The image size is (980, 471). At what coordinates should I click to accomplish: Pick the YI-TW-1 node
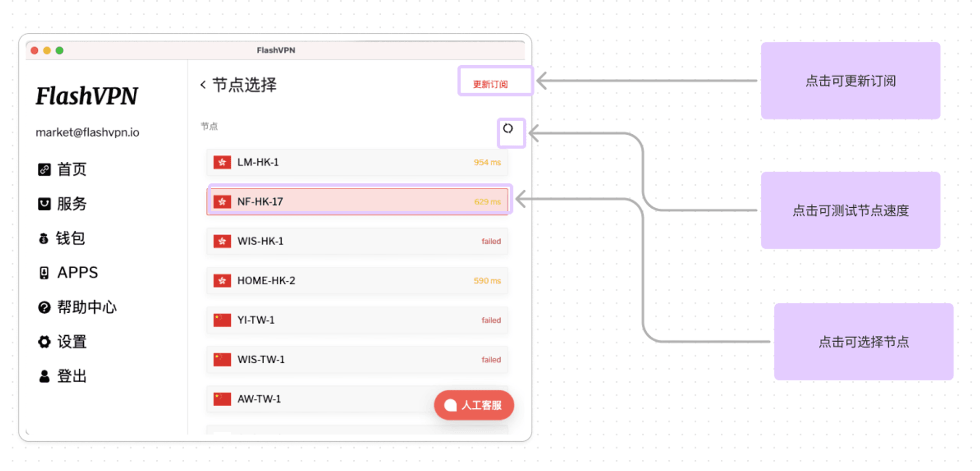tap(357, 320)
